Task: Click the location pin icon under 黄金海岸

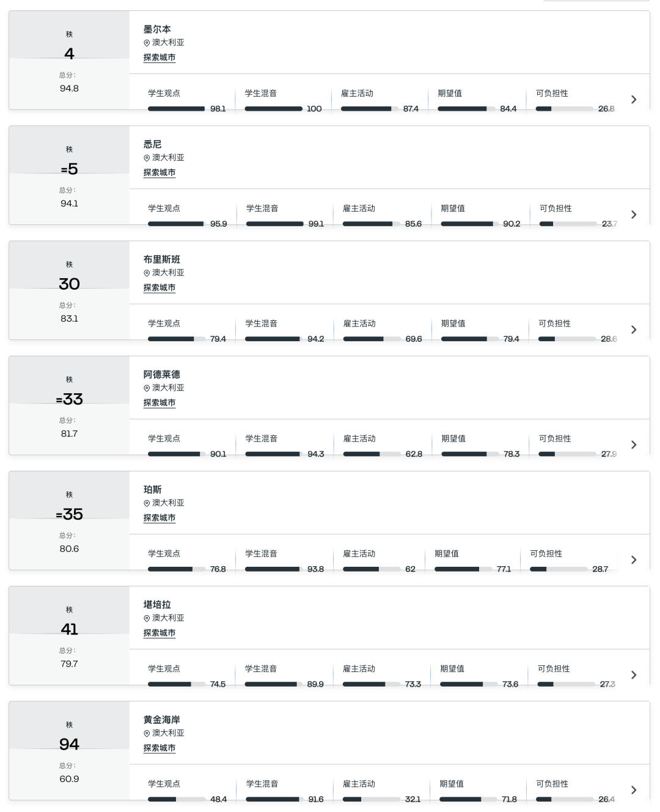Action: pos(147,733)
